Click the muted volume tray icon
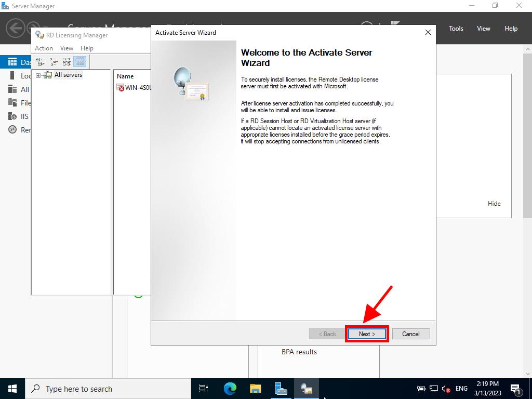This screenshot has width=532, height=399. [x=446, y=389]
